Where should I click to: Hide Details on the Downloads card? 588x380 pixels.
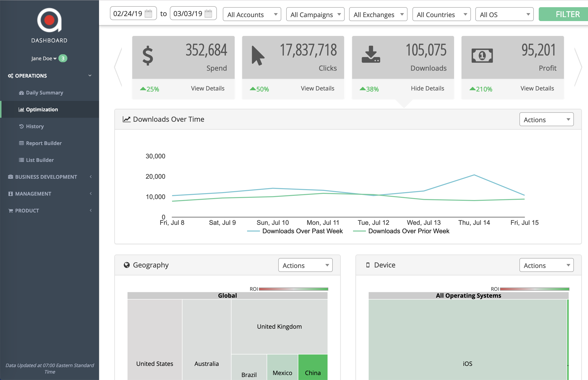click(427, 88)
